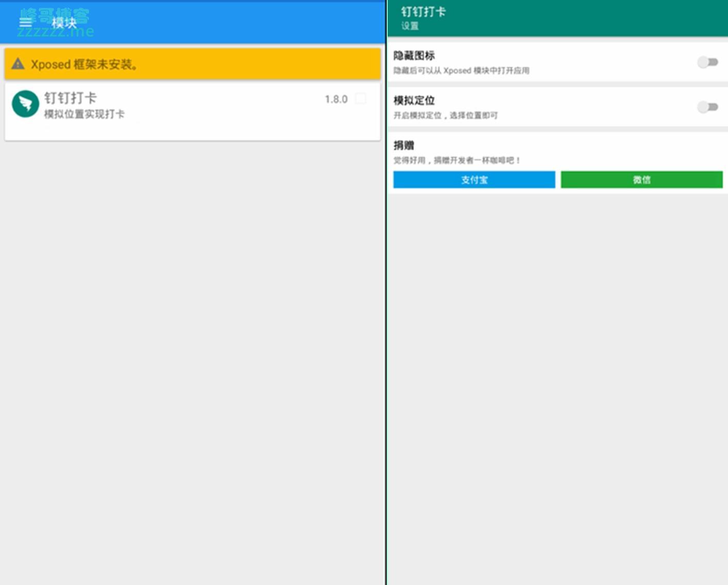
Task: Donate via the 微信 button
Action: point(641,180)
